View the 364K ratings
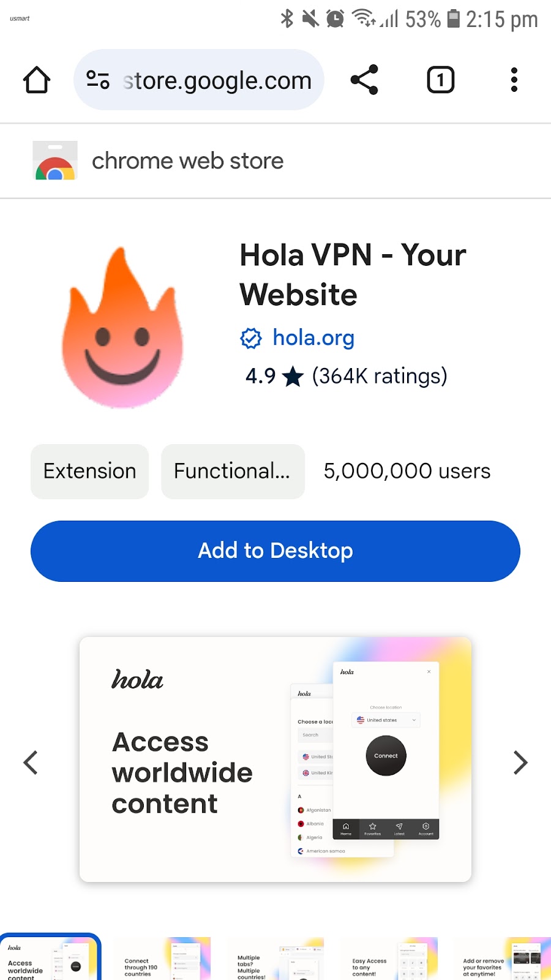This screenshot has width=551, height=980. coord(380,375)
